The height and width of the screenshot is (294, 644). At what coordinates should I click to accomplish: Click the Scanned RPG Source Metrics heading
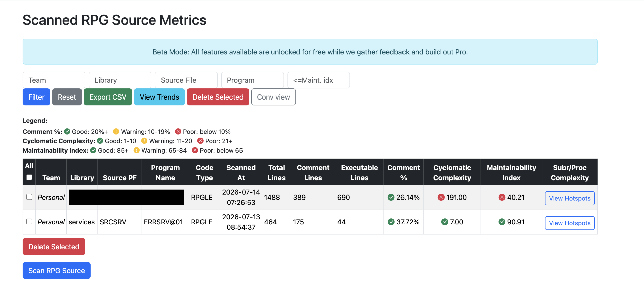114,20
